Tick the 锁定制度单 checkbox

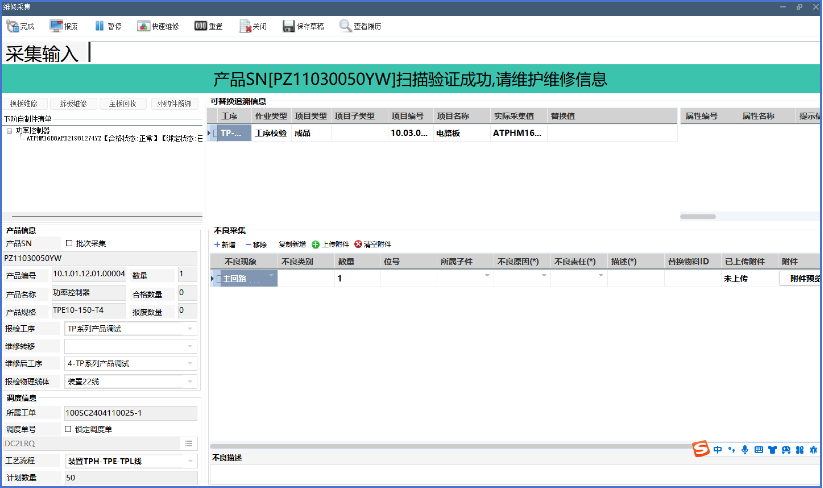coord(69,429)
